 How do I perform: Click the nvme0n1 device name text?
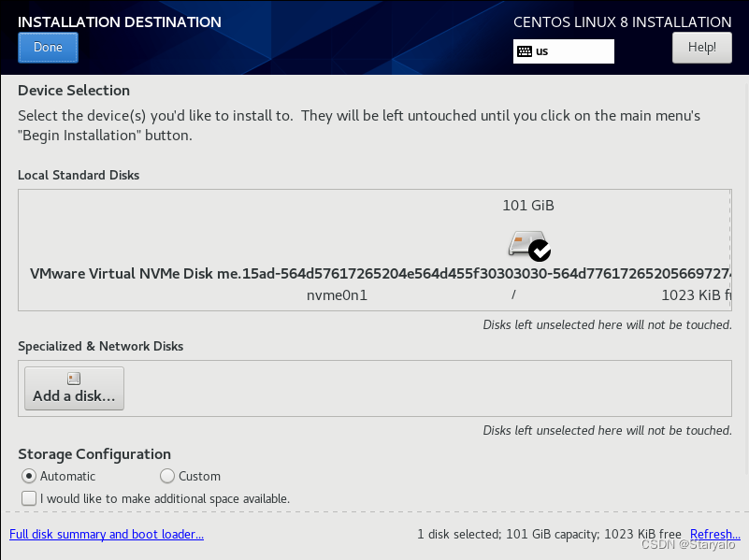[x=337, y=295]
